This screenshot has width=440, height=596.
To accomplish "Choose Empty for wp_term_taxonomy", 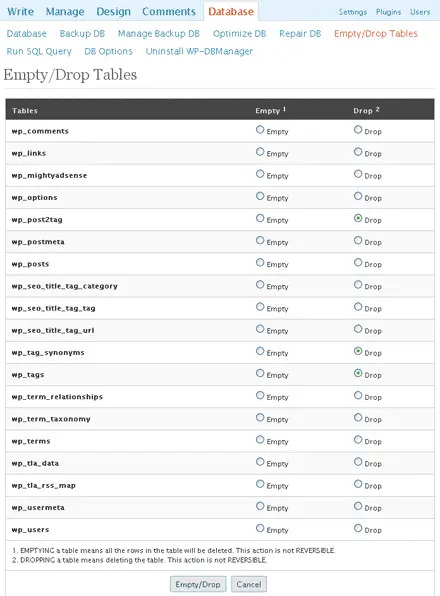I will (x=260, y=418).
